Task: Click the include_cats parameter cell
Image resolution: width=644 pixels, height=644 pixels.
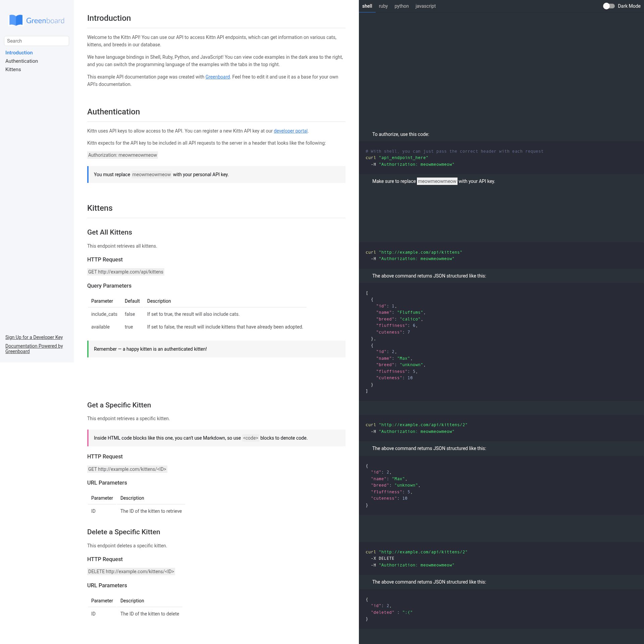Action: click(104, 314)
